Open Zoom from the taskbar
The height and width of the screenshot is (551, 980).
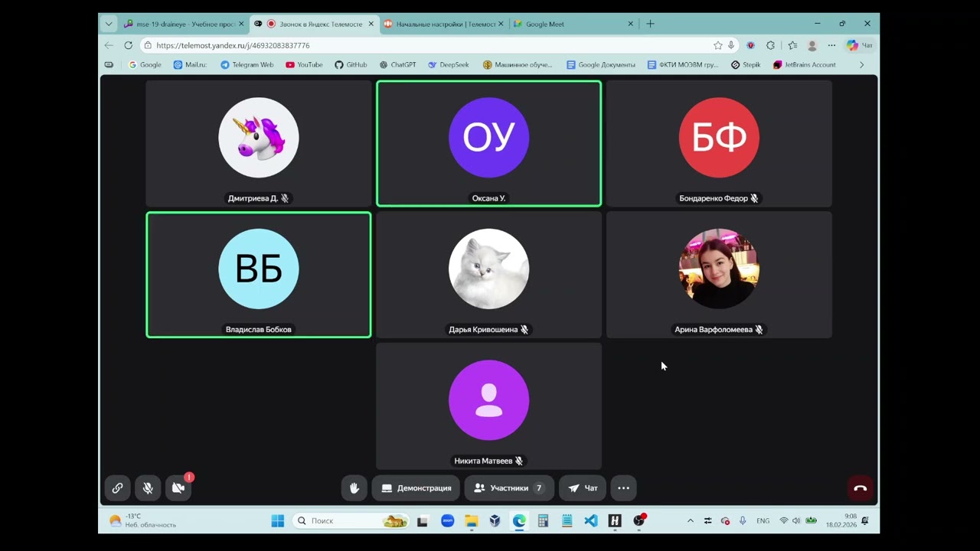[447, 521]
